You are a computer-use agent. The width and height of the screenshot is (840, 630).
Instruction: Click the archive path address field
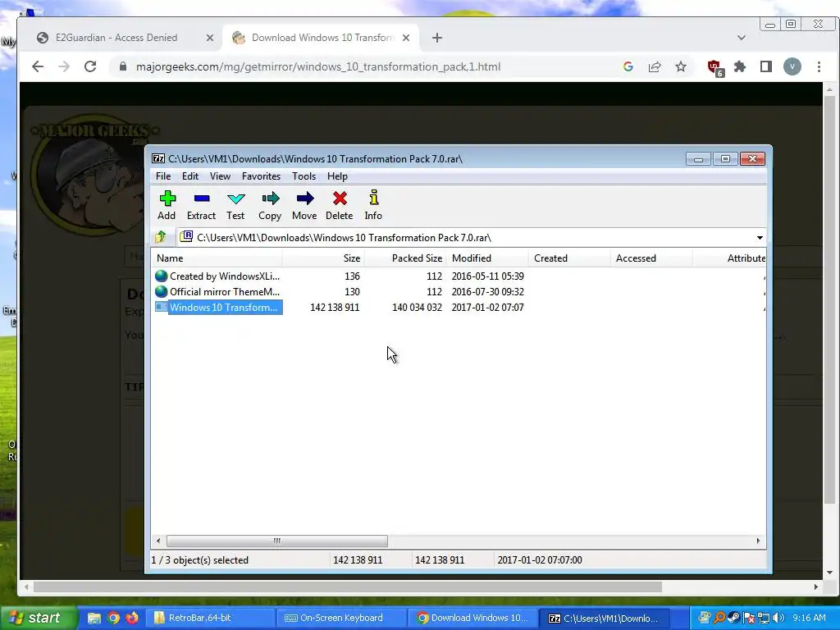[x=466, y=237]
